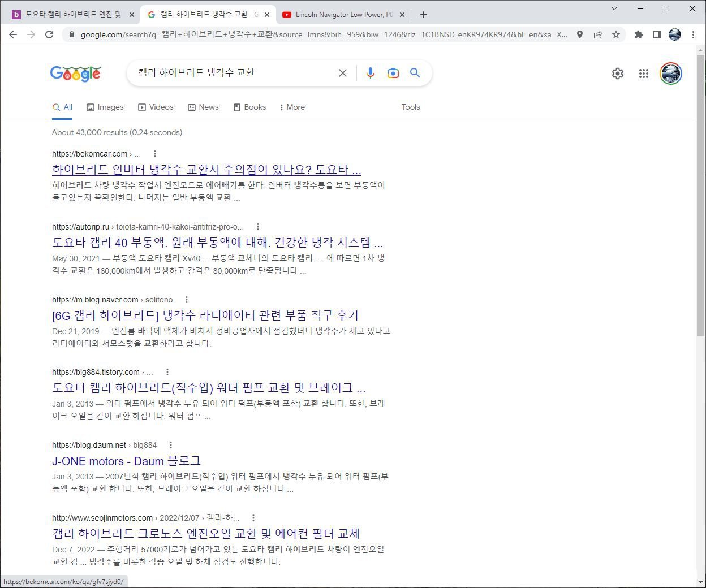Open Google apps grid

tap(644, 73)
